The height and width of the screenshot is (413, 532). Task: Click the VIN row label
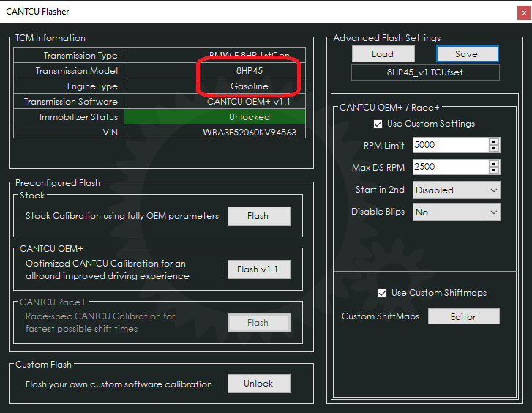pyautogui.click(x=110, y=132)
